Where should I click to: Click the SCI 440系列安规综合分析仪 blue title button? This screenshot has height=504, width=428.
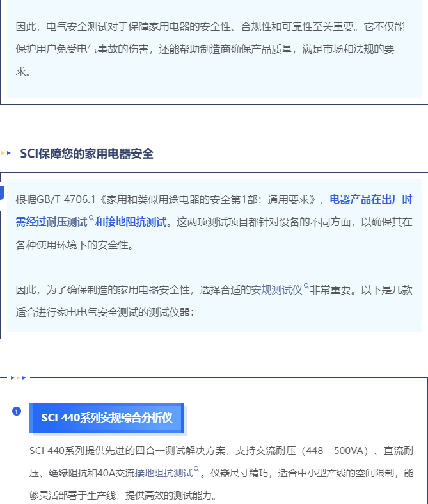click(x=107, y=418)
